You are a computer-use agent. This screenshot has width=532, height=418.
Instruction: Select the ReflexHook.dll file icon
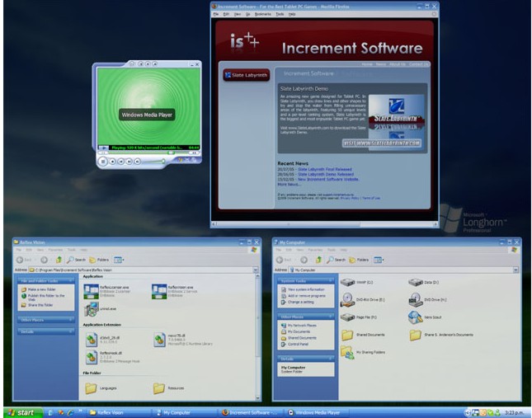pos(91,357)
